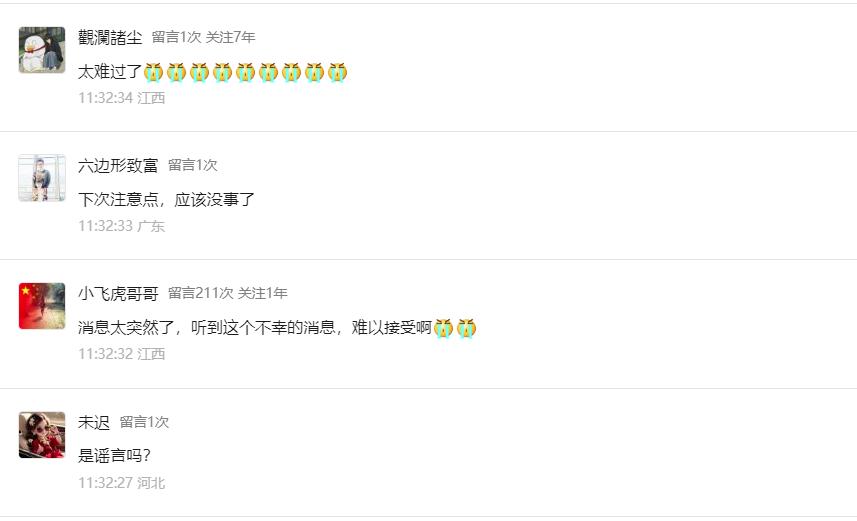Select comment text 是谣言吗?

click(114, 455)
